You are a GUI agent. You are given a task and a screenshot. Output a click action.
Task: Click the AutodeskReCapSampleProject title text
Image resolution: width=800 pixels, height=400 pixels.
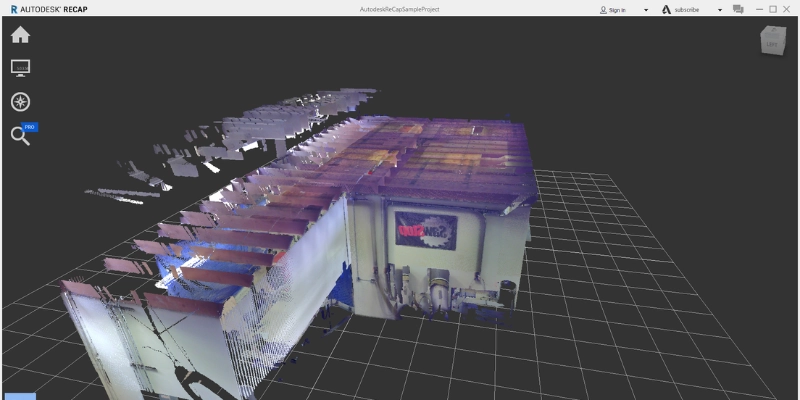tap(399, 9)
